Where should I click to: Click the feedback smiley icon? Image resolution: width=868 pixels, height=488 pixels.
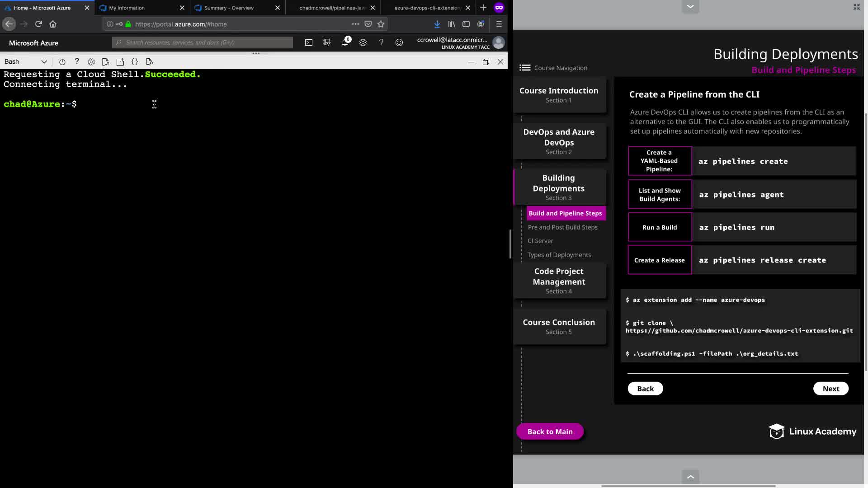click(x=399, y=42)
